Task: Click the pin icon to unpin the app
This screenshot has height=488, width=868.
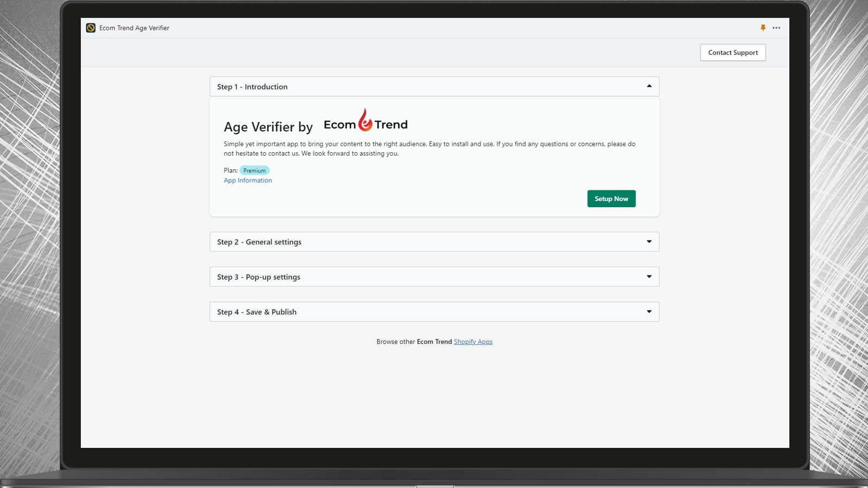Action: (763, 28)
